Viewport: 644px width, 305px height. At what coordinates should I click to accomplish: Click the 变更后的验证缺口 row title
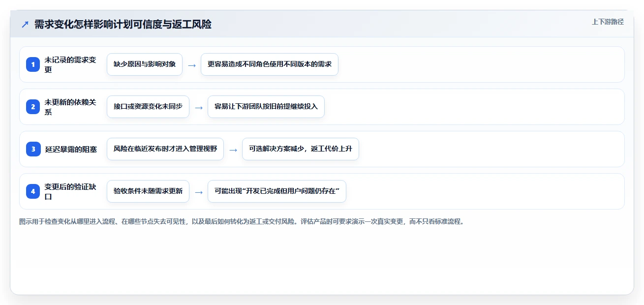(x=70, y=191)
